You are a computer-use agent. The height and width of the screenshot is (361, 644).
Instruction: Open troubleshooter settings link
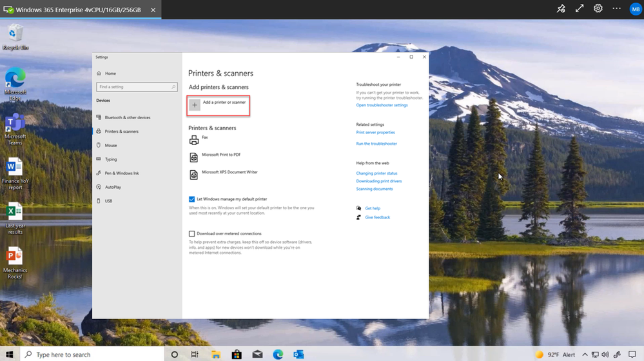point(382,105)
